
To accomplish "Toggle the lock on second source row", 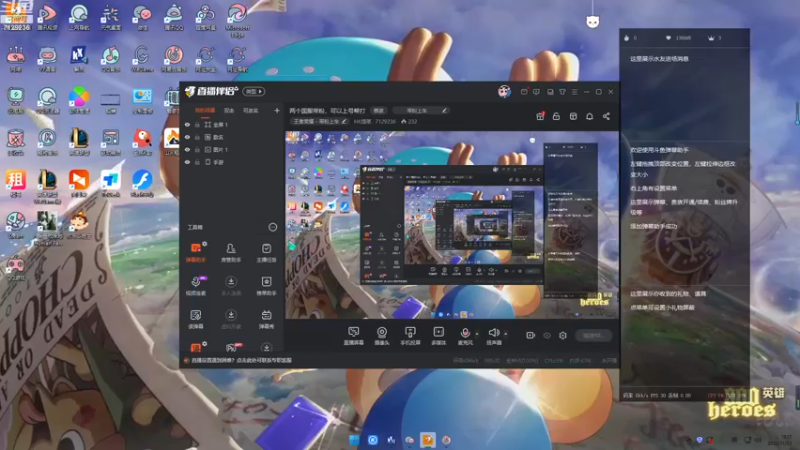I will click(x=197, y=137).
